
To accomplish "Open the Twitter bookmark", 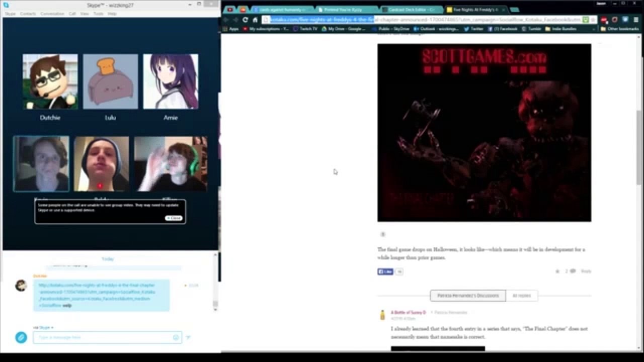I will [x=473, y=29].
